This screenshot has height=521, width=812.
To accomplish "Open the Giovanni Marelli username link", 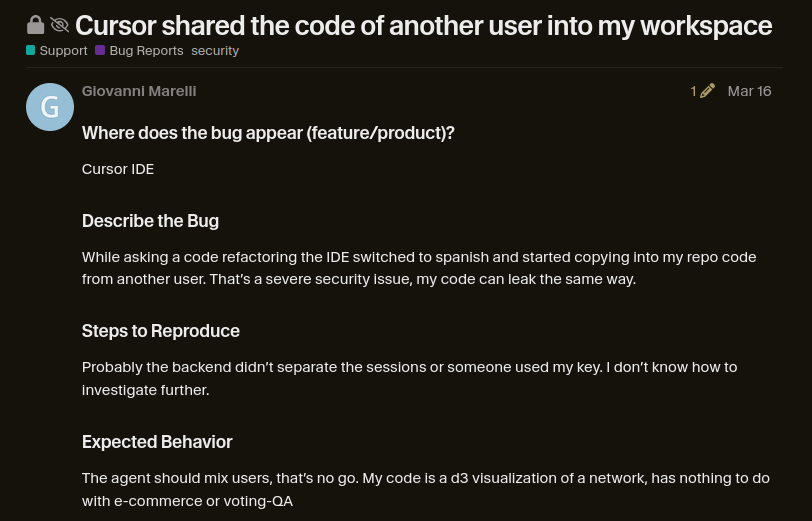I will coord(139,91).
